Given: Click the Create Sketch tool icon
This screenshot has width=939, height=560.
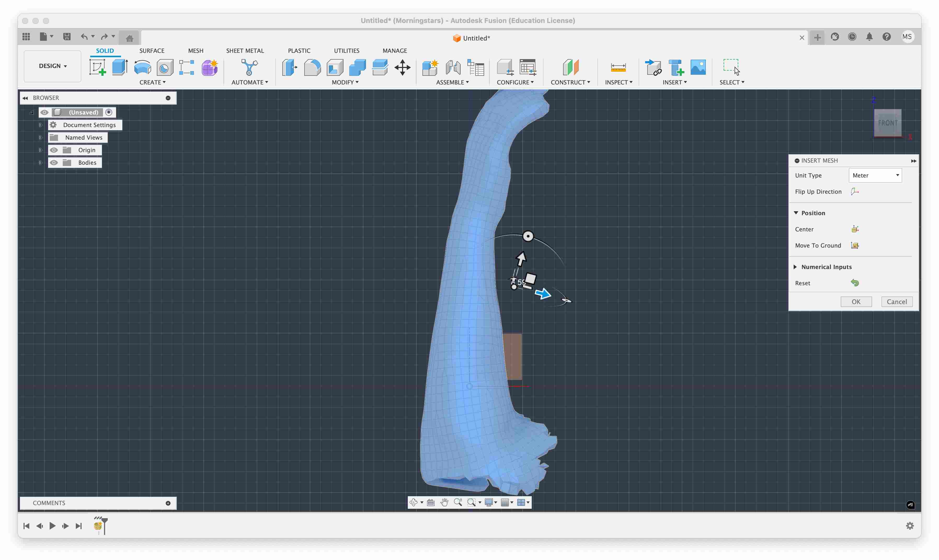Looking at the screenshot, I should pyautogui.click(x=97, y=67).
